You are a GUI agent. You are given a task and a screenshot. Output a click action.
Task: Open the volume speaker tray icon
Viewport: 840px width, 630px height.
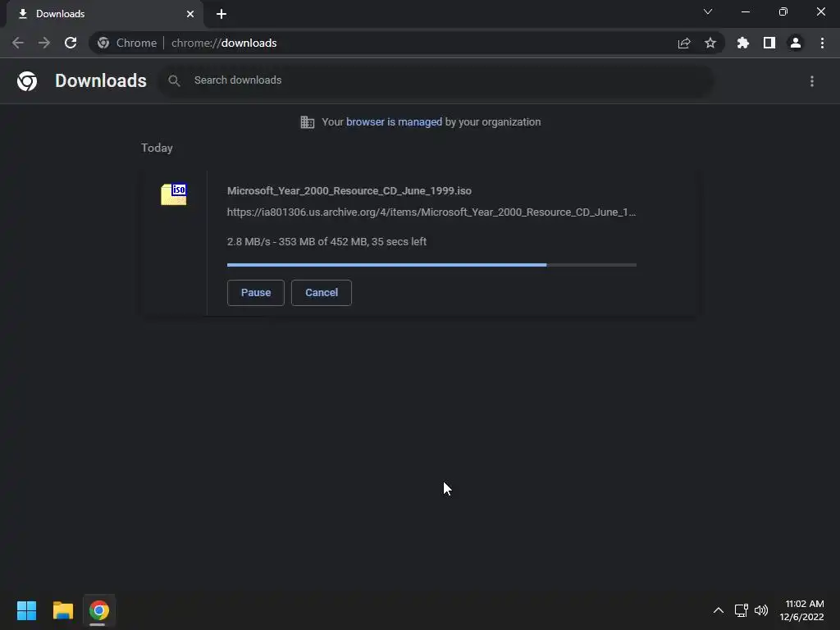click(x=761, y=610)
